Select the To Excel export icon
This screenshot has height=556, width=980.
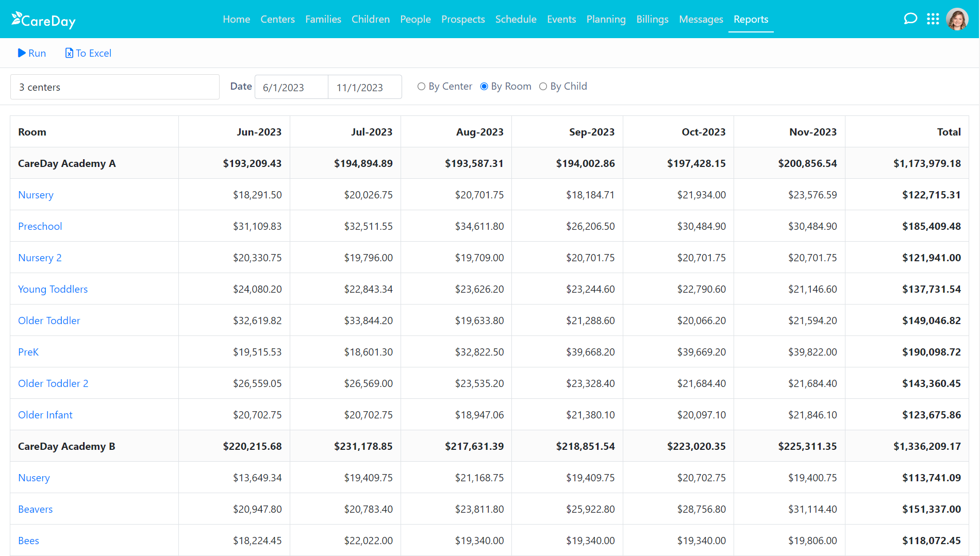pyautogui.click(x=68, y=53)
